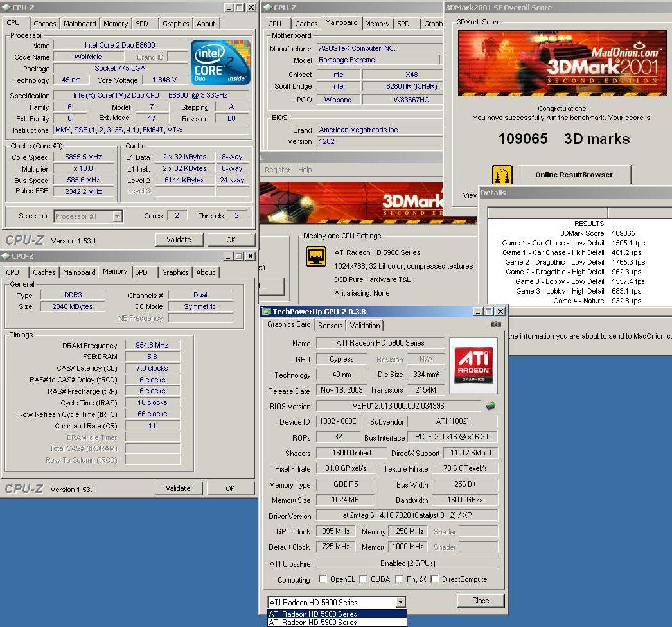The height and width of the screenshot is (627, 672).
Task: Click the Memory Size 1024 MB field
Action: coord(345,500)
